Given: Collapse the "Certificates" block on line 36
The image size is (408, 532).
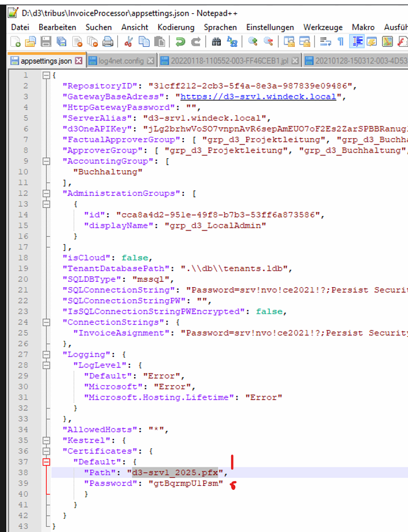Looking at the screenshot, I should (45, 452).
